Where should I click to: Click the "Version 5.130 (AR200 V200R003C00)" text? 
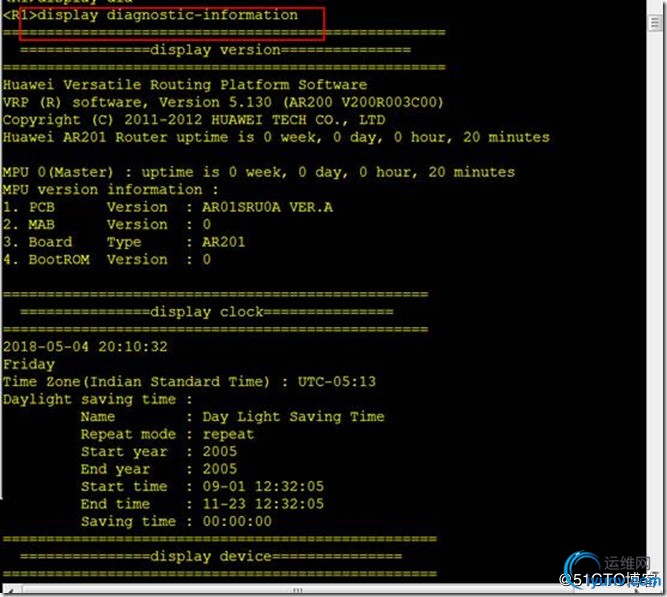[x=301, y=103]
